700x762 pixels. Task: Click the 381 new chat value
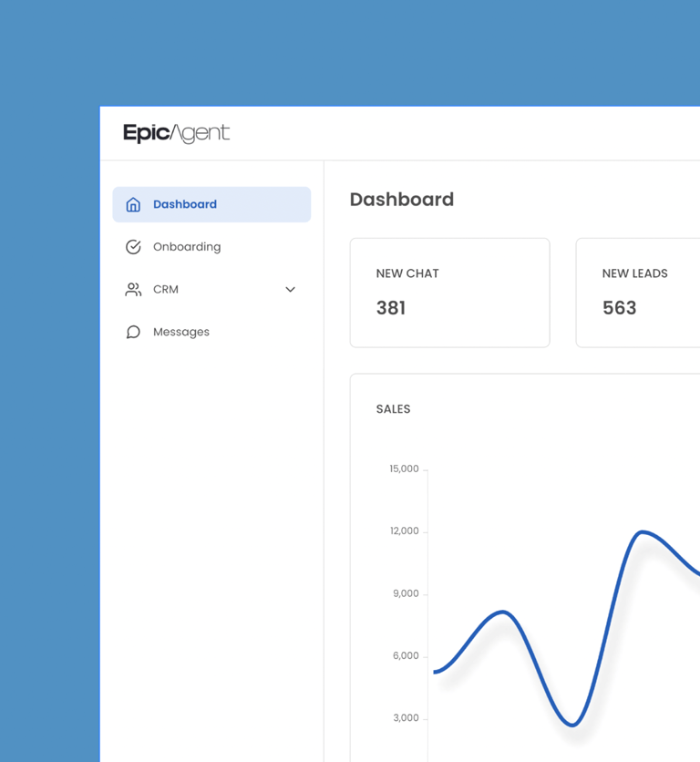[x=391, y=307]
